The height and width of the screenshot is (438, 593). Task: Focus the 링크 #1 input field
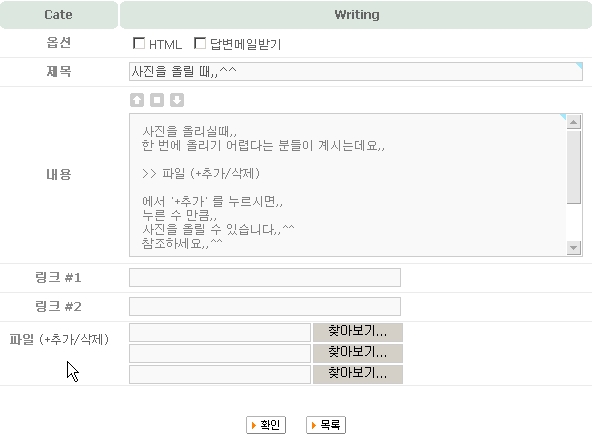tap(265, 277)
